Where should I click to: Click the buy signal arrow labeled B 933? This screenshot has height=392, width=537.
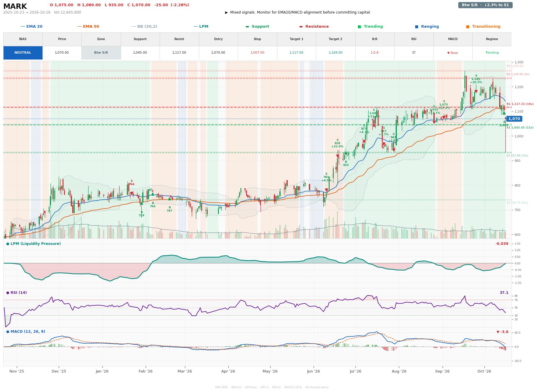click(346, 153)
